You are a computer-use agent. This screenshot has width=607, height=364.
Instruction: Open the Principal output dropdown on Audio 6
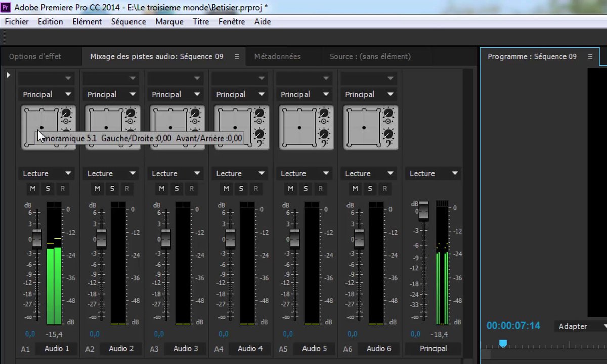click(369, 94)
